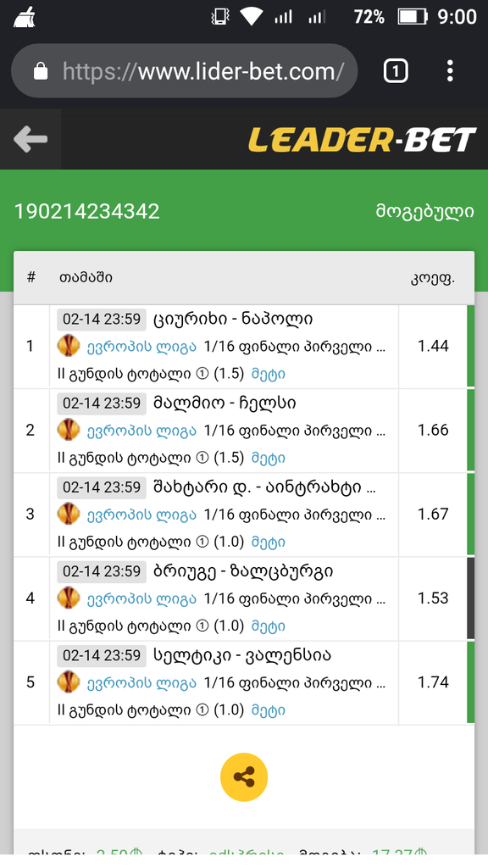Screen dimensions: 488x868
Task: Tap მეტი in სელტიკი - ვალენსია row
Action: (x=269, y=711)
